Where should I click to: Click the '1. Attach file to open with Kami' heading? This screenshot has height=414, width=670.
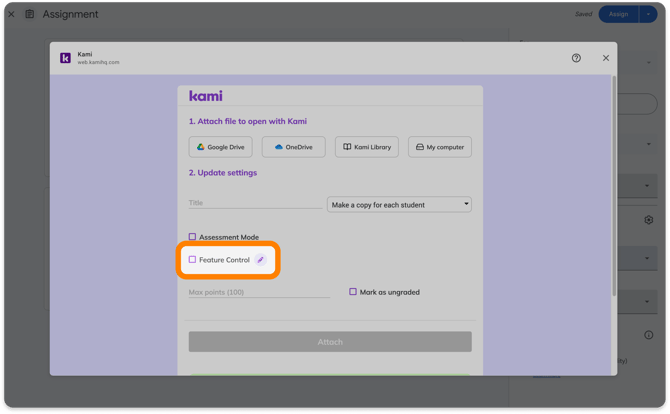(248, 121)
